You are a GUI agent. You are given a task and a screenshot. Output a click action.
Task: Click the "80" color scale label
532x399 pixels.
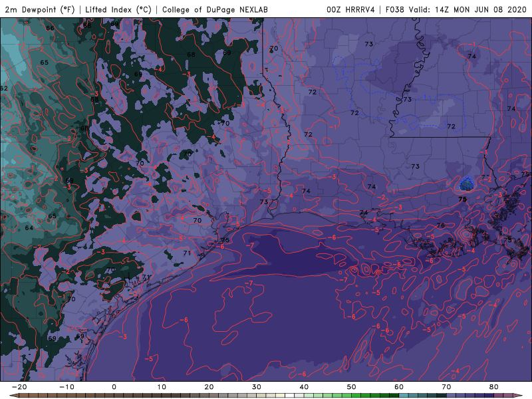click(x=494, y=387)
